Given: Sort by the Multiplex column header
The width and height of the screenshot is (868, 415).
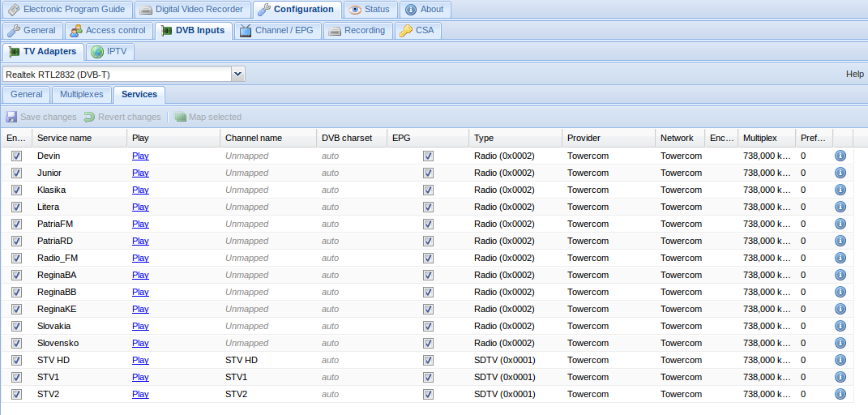Looking at the screenshot, I should [x=759, y=138].
